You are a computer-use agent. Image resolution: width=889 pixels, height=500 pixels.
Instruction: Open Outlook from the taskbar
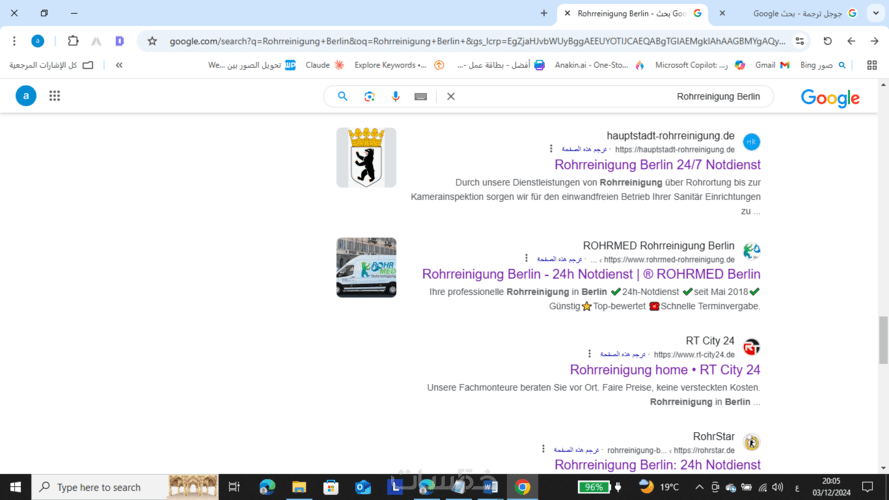coord(363,487)
